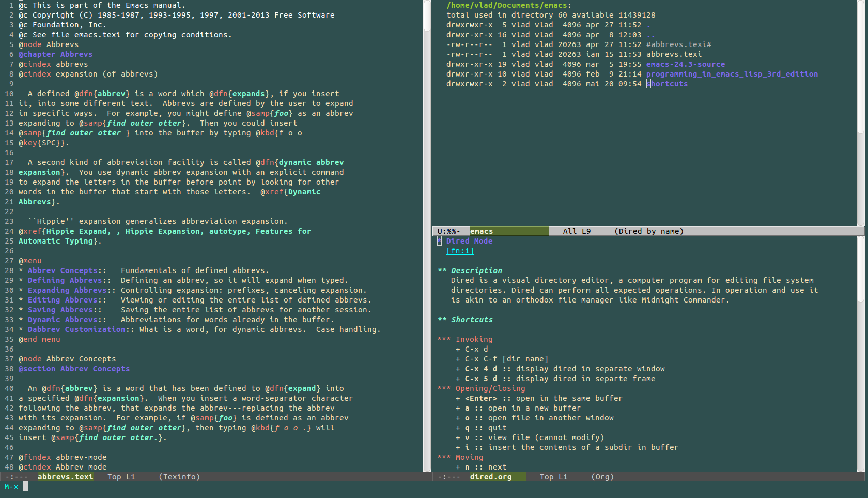The height and width of the screenshot is (498, 868).
Task: Fold the Opening/Closing org subheading
Action: [x=481, y=388]
